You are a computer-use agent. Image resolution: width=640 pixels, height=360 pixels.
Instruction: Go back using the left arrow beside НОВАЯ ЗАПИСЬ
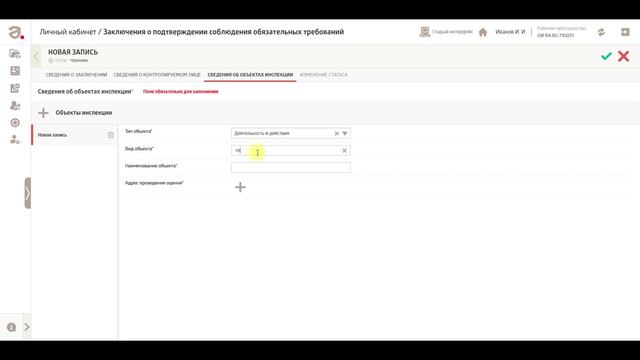[x=36, y=56]
